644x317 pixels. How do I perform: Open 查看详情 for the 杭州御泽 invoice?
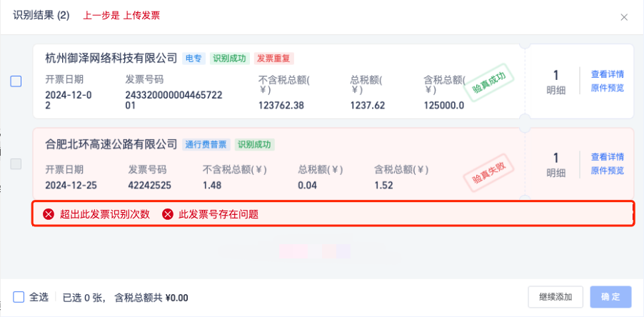(x=607, y=74)
